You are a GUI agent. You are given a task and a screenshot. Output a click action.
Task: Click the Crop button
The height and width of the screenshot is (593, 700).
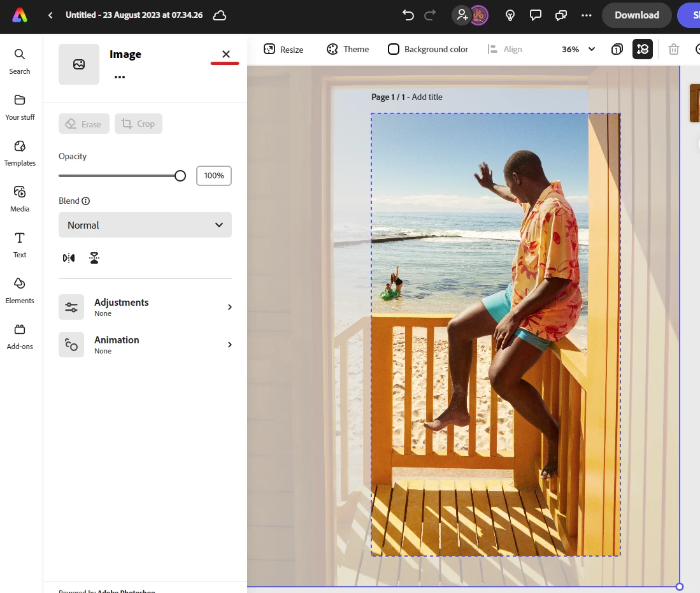point(138,124)
